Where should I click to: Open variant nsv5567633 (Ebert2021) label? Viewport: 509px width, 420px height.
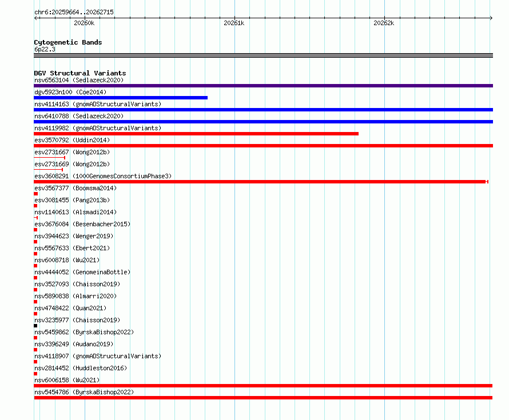[x=72, y=248]
